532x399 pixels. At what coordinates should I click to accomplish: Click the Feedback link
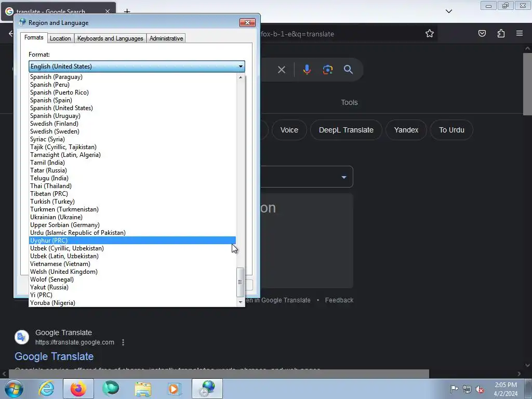pyautogui.click(x=339, y=300)
